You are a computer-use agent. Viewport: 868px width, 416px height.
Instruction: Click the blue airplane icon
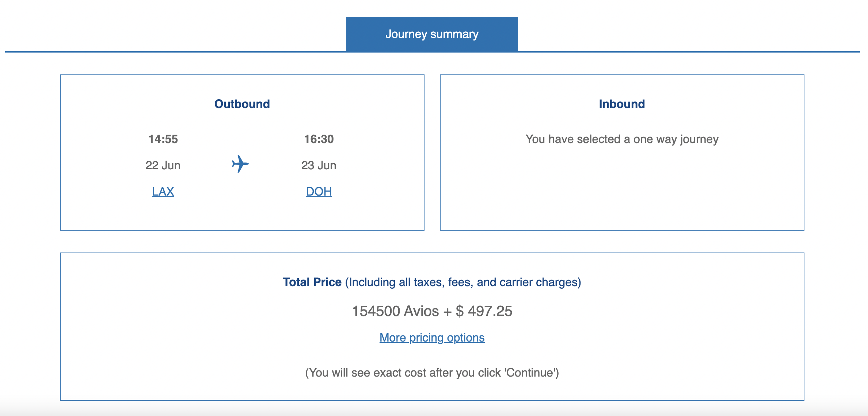tap(240, 163)
